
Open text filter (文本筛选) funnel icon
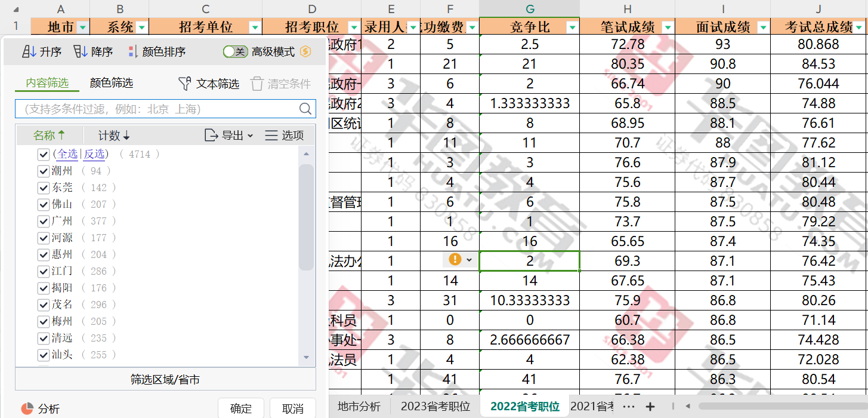[x=185, y=84]
